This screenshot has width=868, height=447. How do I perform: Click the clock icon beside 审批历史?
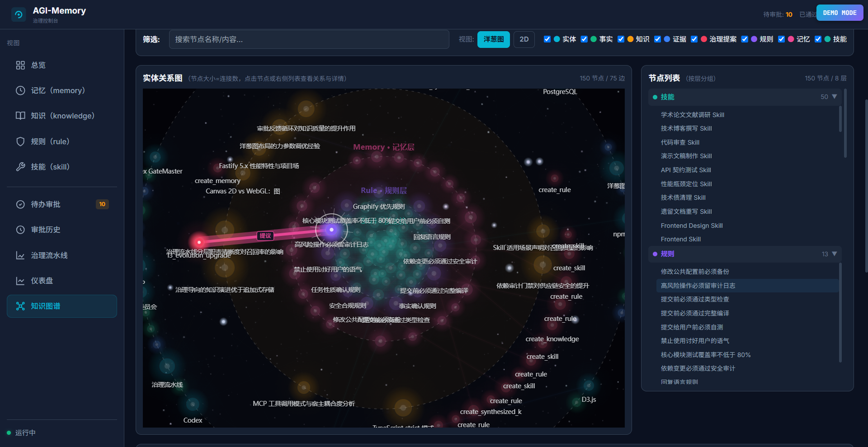click(x=20, y=230)
